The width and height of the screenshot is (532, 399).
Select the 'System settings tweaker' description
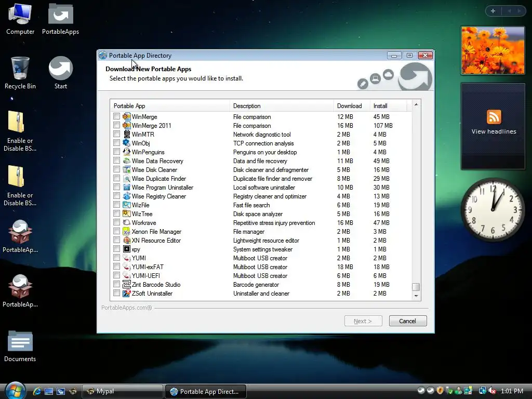tap(262, 249)
